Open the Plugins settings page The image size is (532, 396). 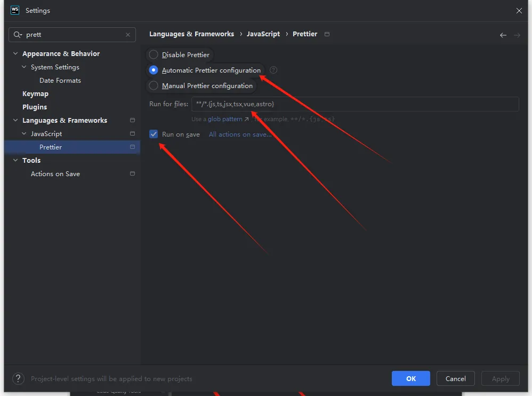coord(35,107)
